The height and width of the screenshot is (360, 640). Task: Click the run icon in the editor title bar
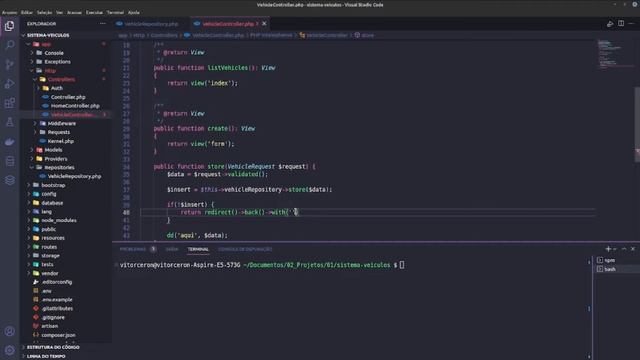coord(610,24)
